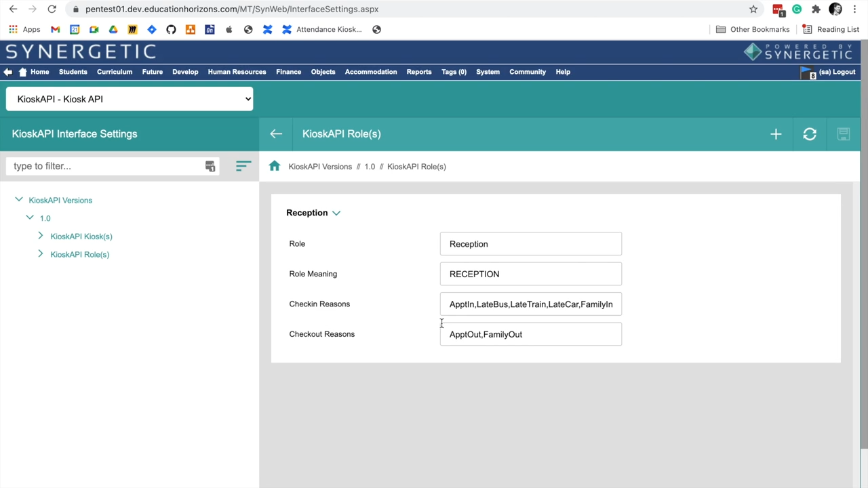
Task: Open the Apple bookmark
Action: [x=229, y=30]
